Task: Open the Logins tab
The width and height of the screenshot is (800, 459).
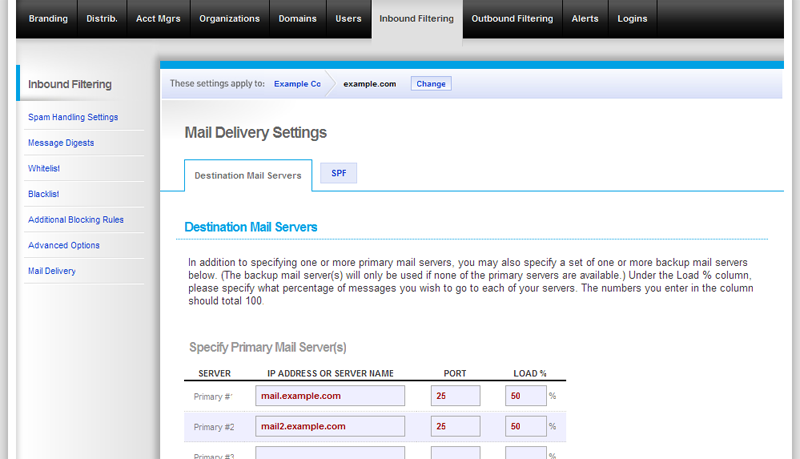Action: [x=632, y=19]
